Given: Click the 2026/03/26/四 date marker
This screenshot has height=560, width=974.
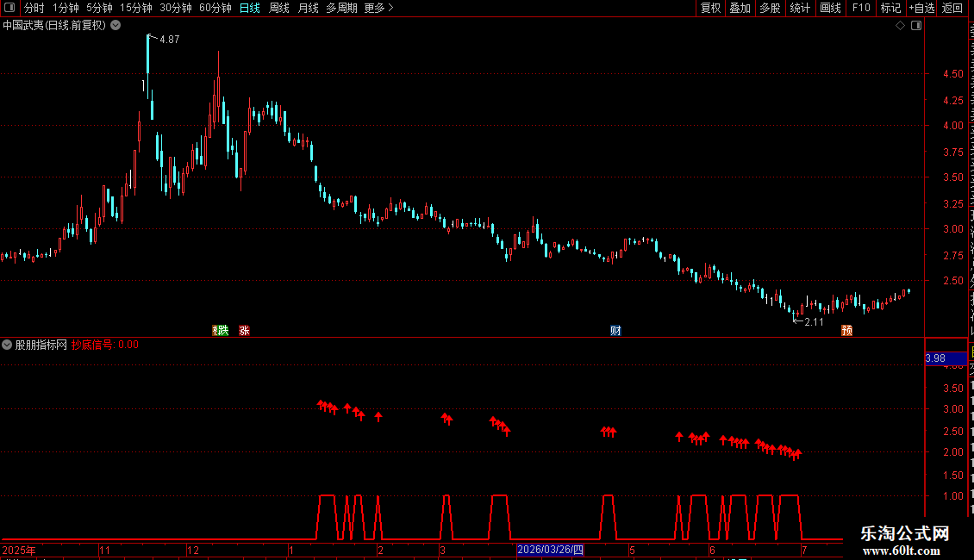Looking at the screenshot, I should [551, 550].
